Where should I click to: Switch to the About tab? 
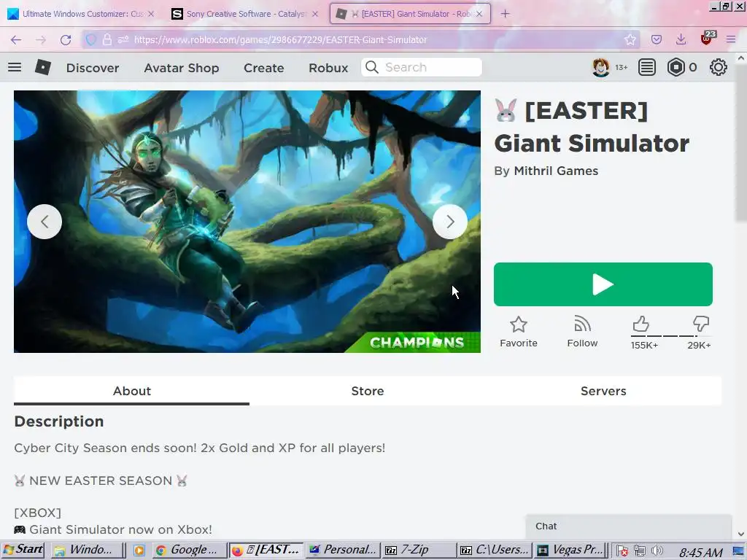(131, 391)
